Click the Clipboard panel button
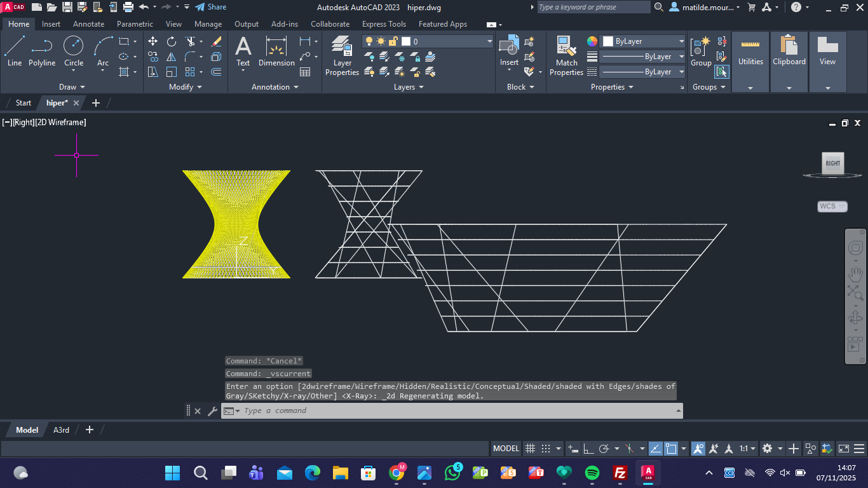868x488 pixels. pyautogui.click(x=789, y=62)
